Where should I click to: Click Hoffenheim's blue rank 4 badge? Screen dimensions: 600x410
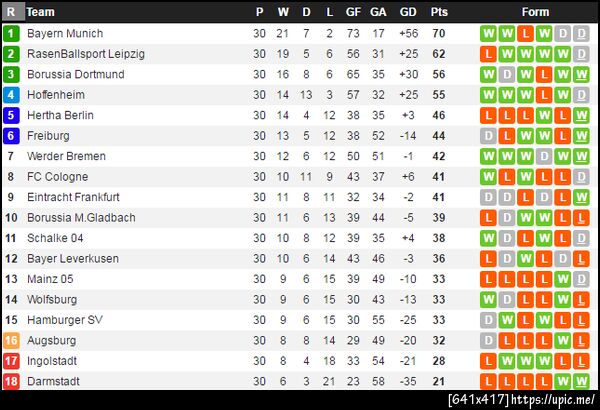[x=11, y=95]
